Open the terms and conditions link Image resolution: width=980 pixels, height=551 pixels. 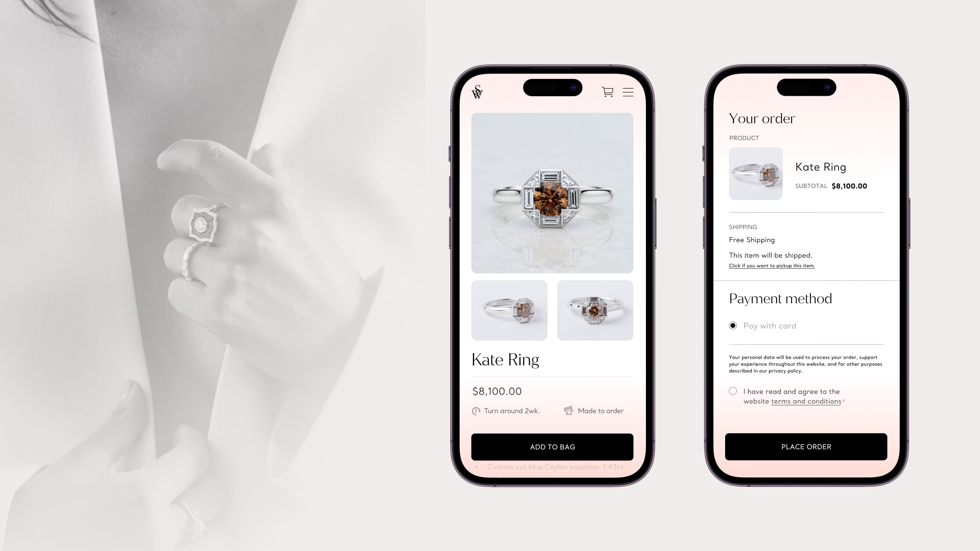pyautogui.click(x=806, y=401)
